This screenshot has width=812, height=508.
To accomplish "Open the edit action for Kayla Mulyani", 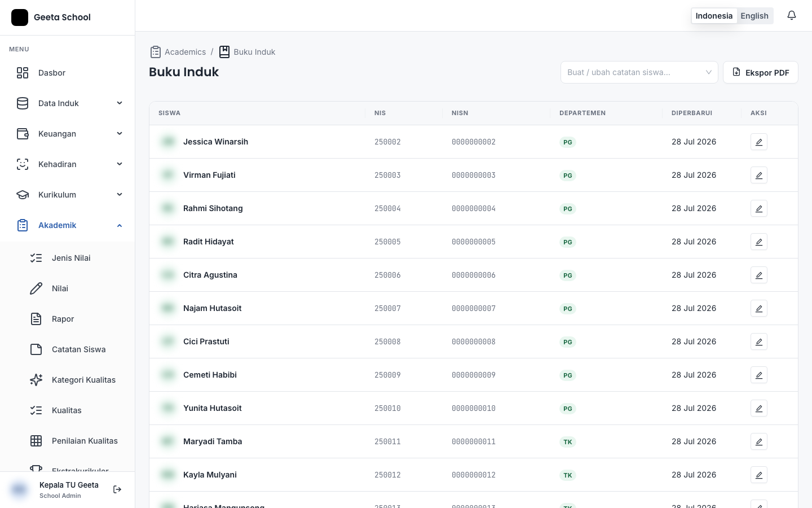I will click(x=759, y=475).
